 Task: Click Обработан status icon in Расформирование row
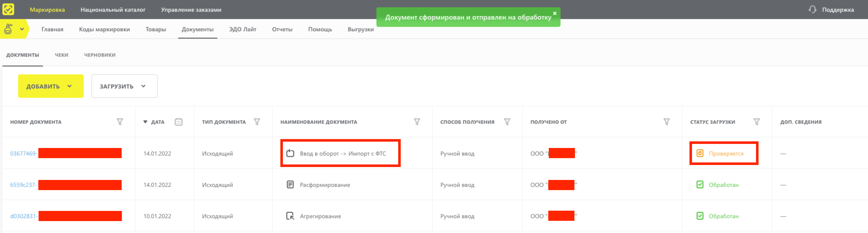[700, 185]
